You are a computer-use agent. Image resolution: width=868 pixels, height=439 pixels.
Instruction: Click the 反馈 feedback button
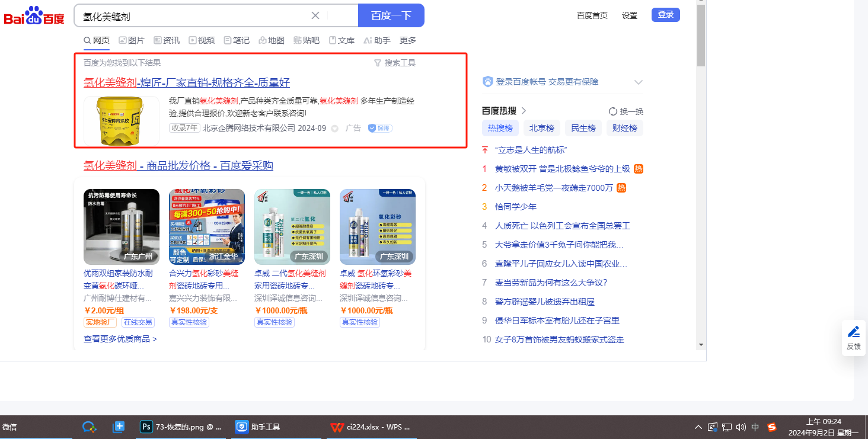pos(854,338)
